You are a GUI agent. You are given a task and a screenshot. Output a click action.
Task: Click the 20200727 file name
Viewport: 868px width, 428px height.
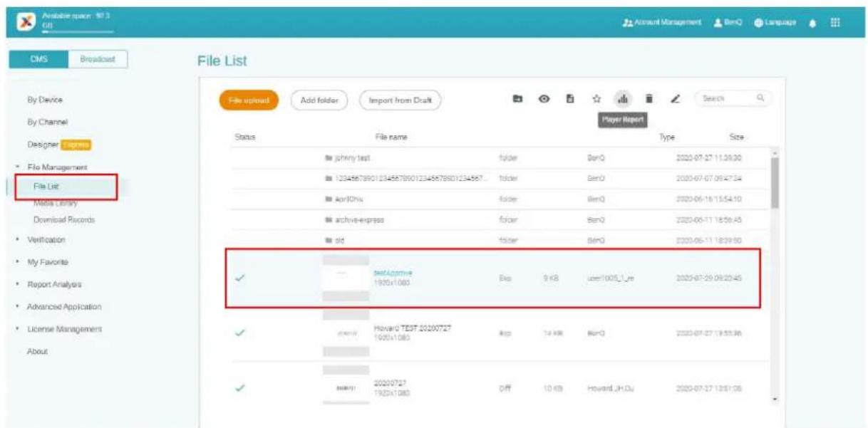click(389, 382)
